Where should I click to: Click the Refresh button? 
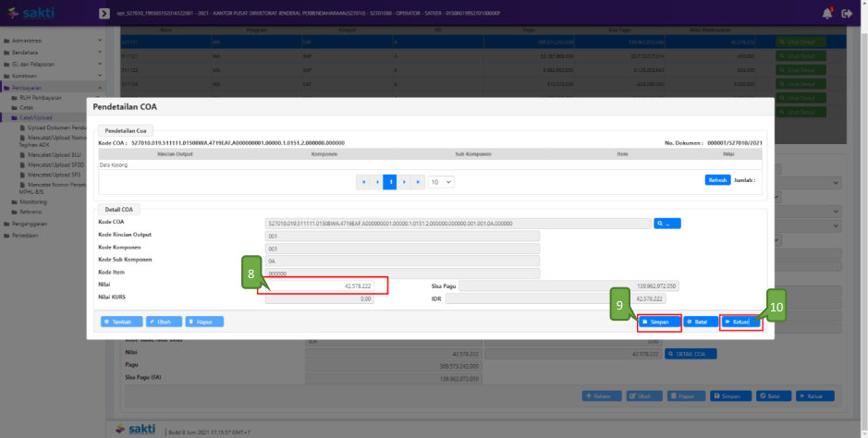(717, 180)
